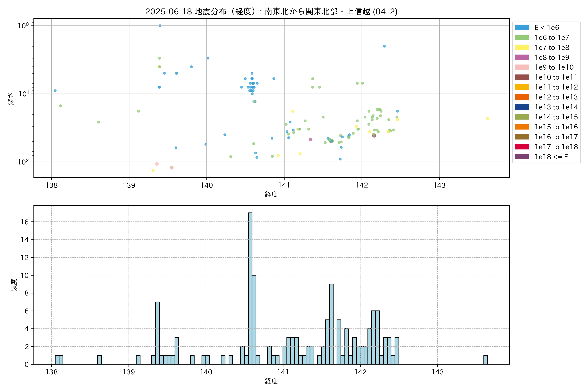
Task: Click the purple 1e8 to 1e9 swatch
Action: click(x=522, y=57)
